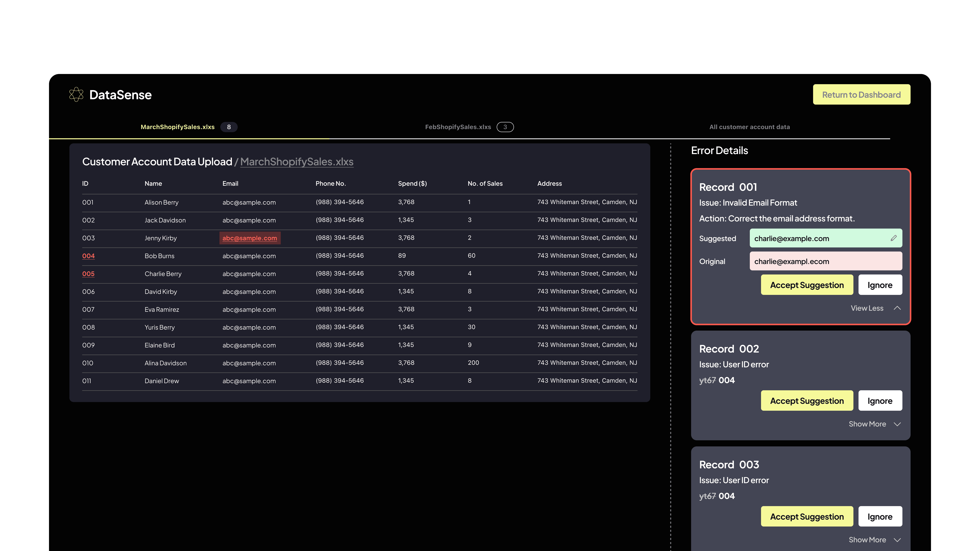Edit Suggested field charlie@example.com
Viewport: 980px width, 551px height.
826,238
